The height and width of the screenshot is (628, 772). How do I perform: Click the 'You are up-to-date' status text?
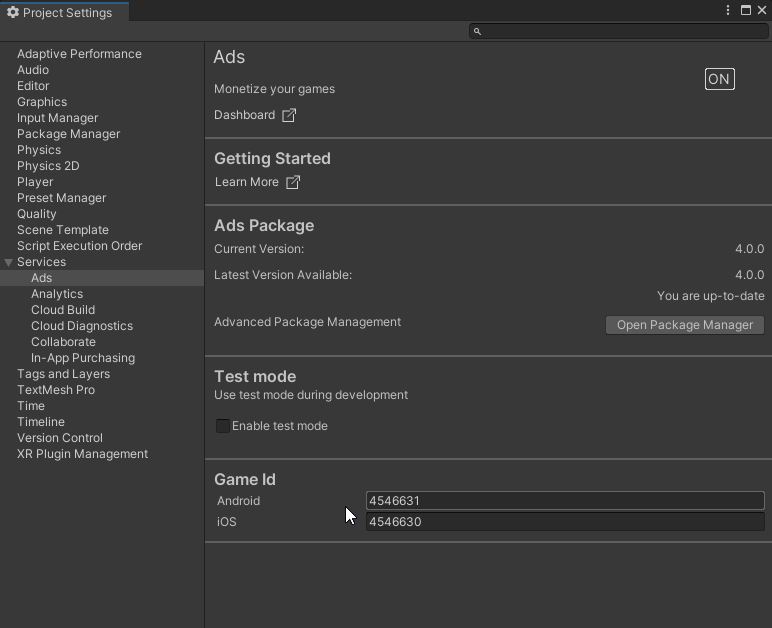tap(710, 296)
